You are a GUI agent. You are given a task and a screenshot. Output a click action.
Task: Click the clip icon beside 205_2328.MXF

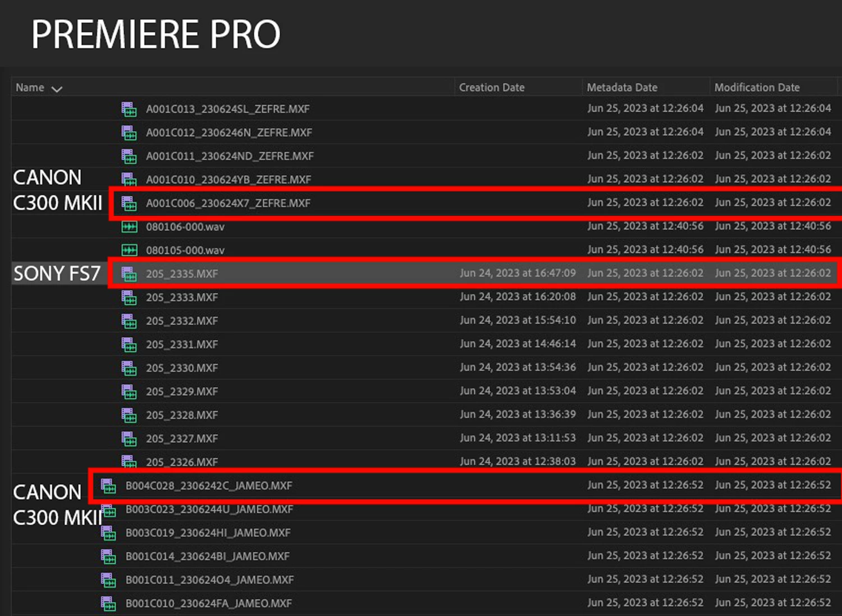point(129,415)
